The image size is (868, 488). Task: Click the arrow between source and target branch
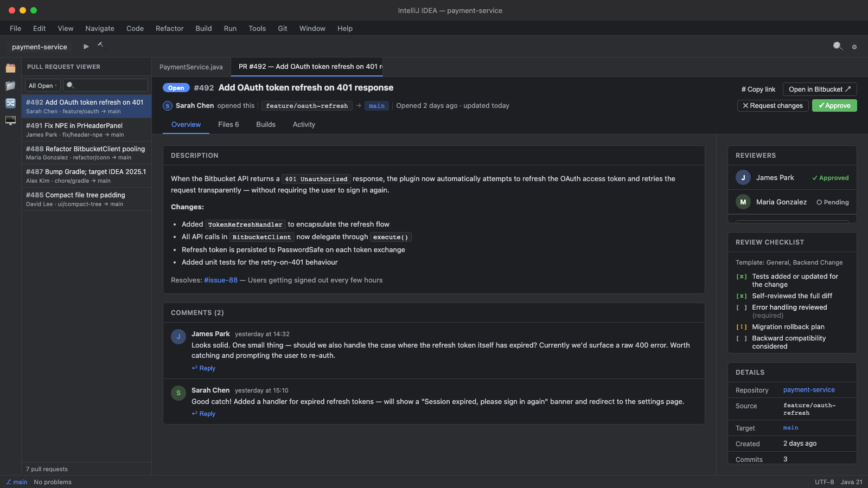[359, 106]
